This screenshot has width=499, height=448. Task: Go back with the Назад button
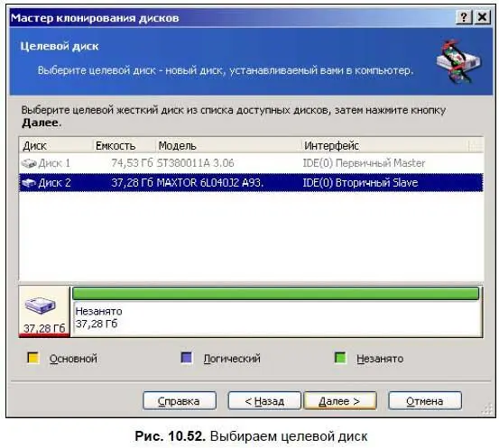[264, 401]
